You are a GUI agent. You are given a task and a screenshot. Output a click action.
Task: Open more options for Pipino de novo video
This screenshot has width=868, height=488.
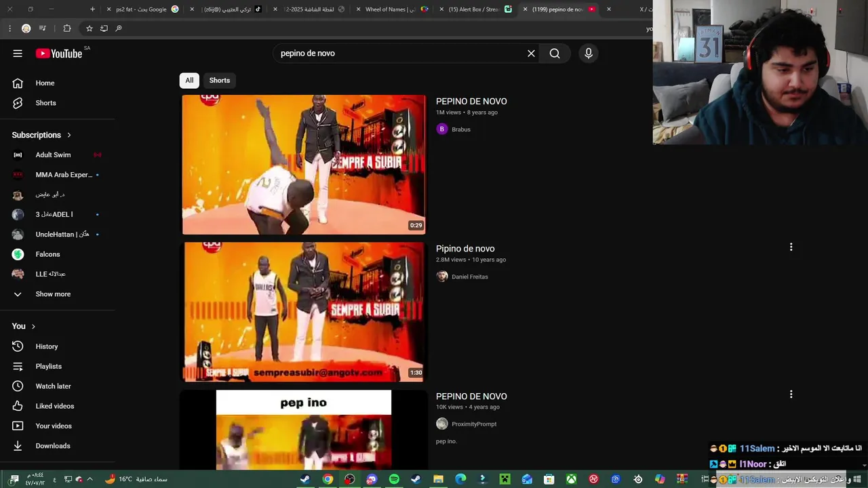791,247
